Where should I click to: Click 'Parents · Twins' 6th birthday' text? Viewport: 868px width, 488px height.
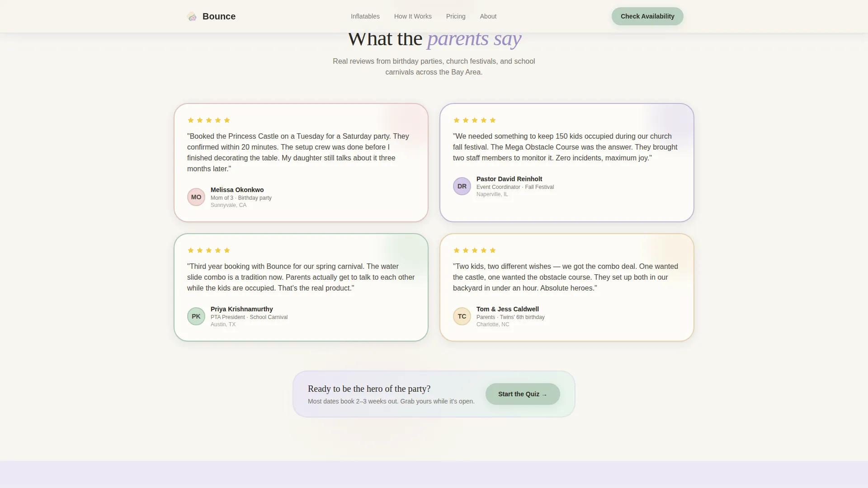pyautogui.click(x=510, y=317)
